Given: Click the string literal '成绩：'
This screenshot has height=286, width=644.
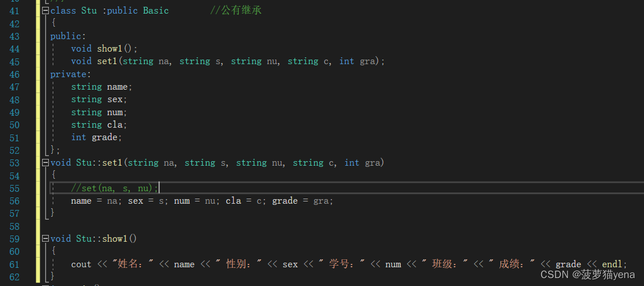Looking at the screenshot, I should (512, 264).
